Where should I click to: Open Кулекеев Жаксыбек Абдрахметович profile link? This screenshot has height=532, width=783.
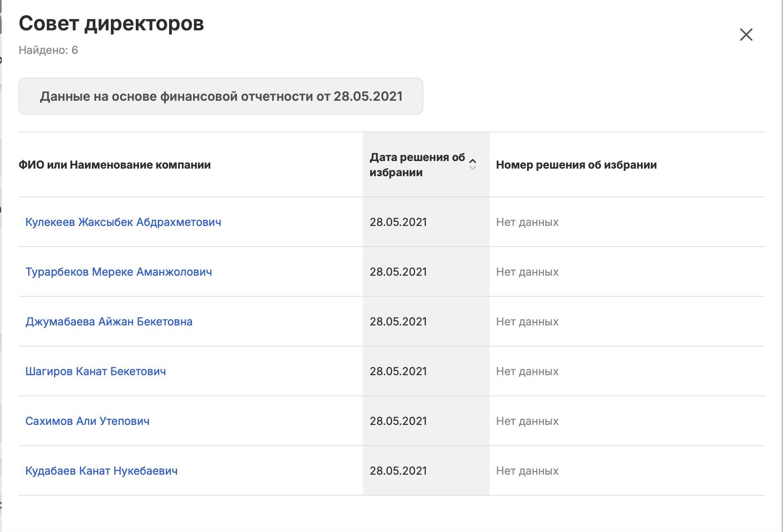[x=123, y=222]
